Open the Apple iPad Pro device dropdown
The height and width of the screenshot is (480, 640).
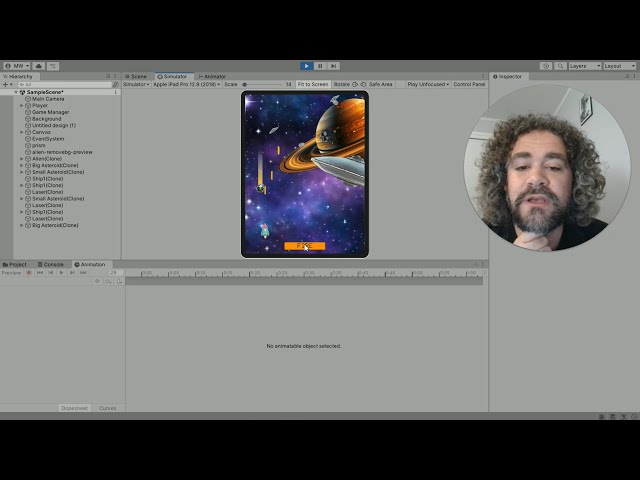click(187, 84)
